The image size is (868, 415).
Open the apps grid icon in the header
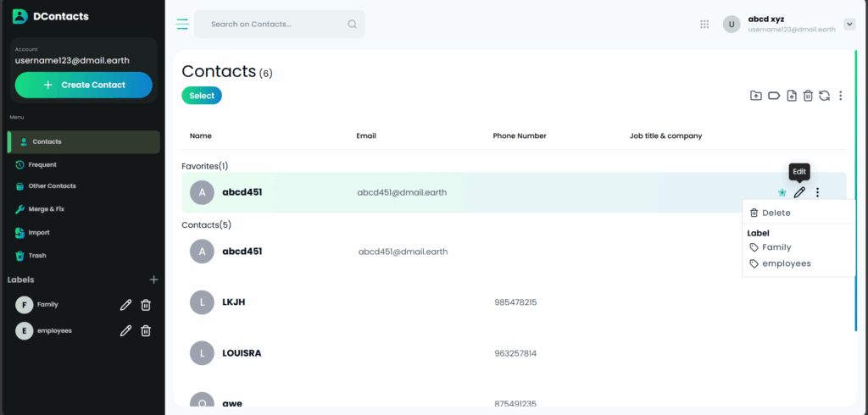coord(704,25)
